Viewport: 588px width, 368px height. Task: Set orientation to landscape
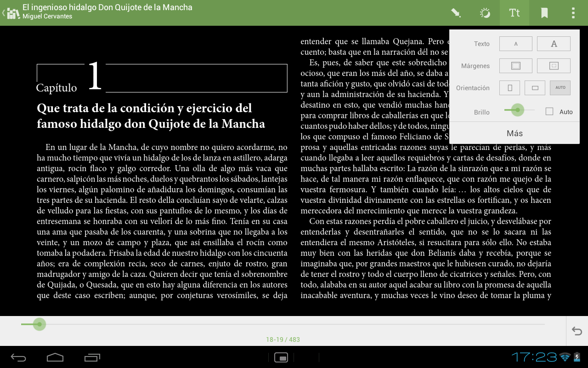535,88
